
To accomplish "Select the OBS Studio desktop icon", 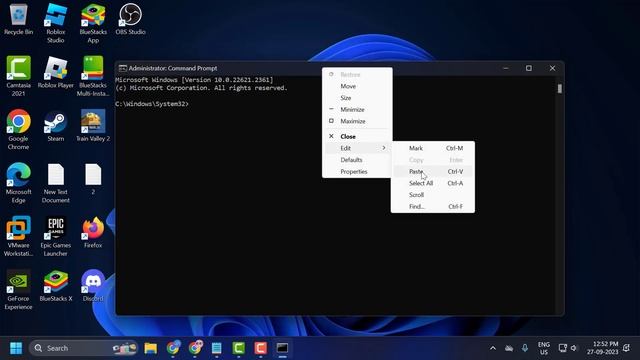I will [130, 19].
